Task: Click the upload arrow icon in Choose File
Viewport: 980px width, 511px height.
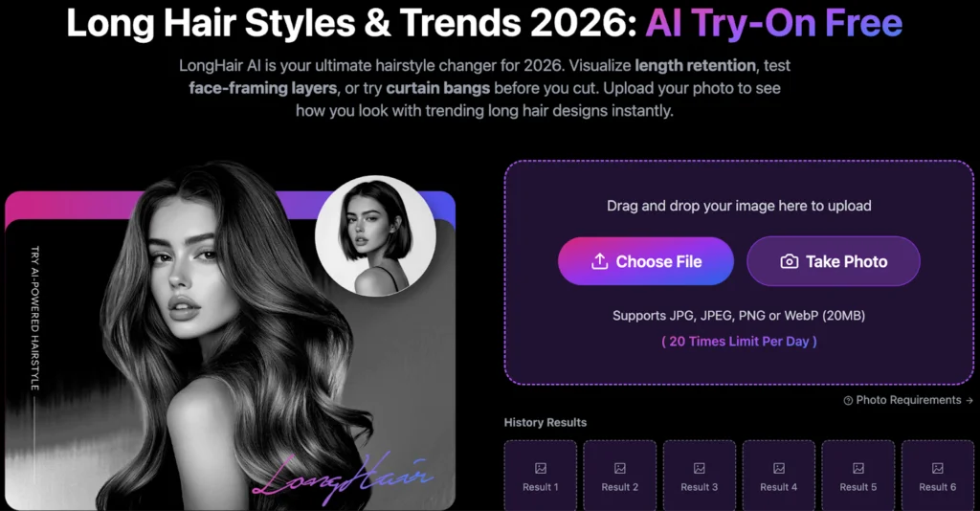Action: tap(599, 261)
